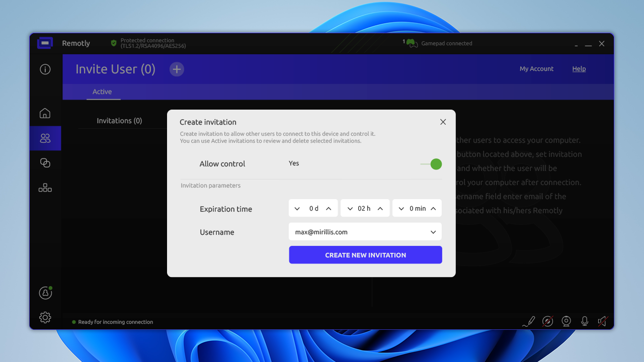
Task: Click plus icon next to Invite User
Action: 177,69
